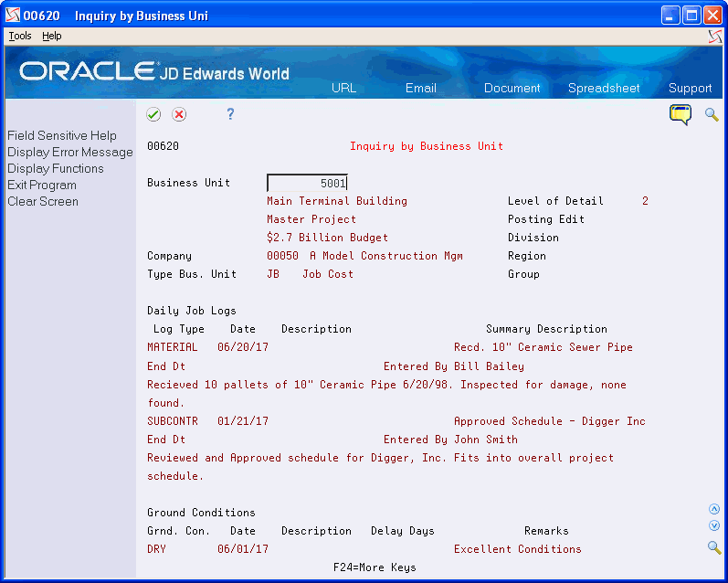Open the Tools menu
The image size is (728, 583).
coord(20,36)
